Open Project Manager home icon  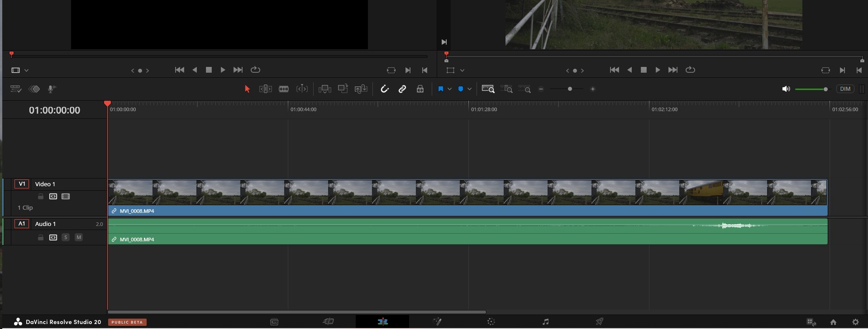pos(833,322)
